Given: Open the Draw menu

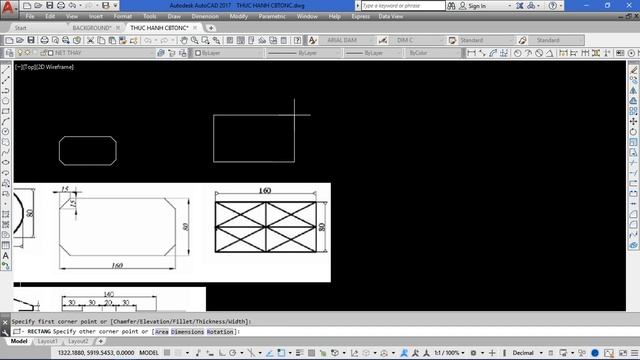Looking at the screenshot, I should (174, 16).
